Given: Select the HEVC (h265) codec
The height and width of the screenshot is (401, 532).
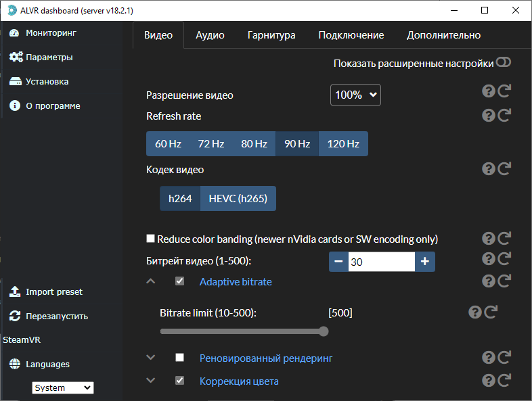Looking at the screenshot, I should click(x=238, y=199).
